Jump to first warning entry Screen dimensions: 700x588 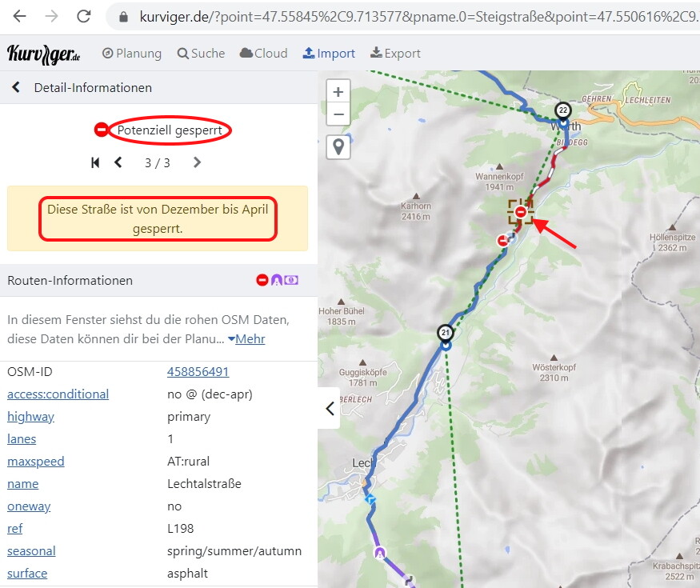tap(95, 162)
